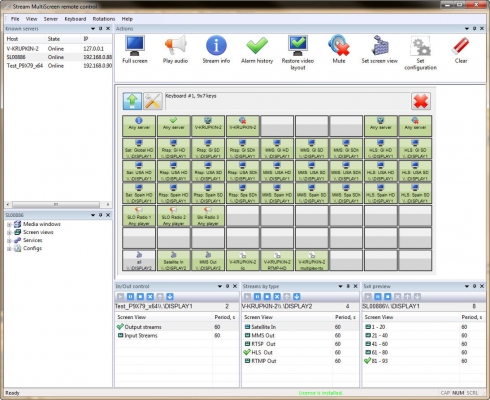Image resolution: width=490 pixels, height=400 pixels.
Task: Click the Sat: Global HD keyboard key
Action: coord(139,149)
